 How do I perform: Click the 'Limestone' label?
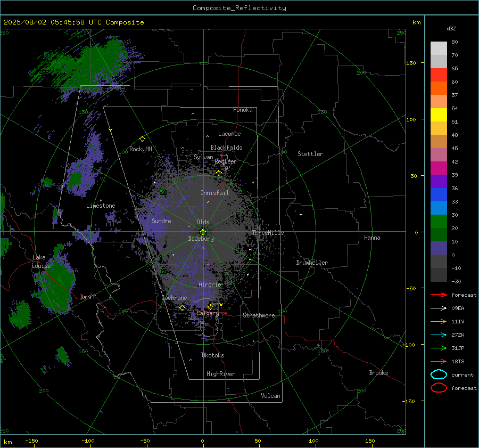click(x=101, y=206)
